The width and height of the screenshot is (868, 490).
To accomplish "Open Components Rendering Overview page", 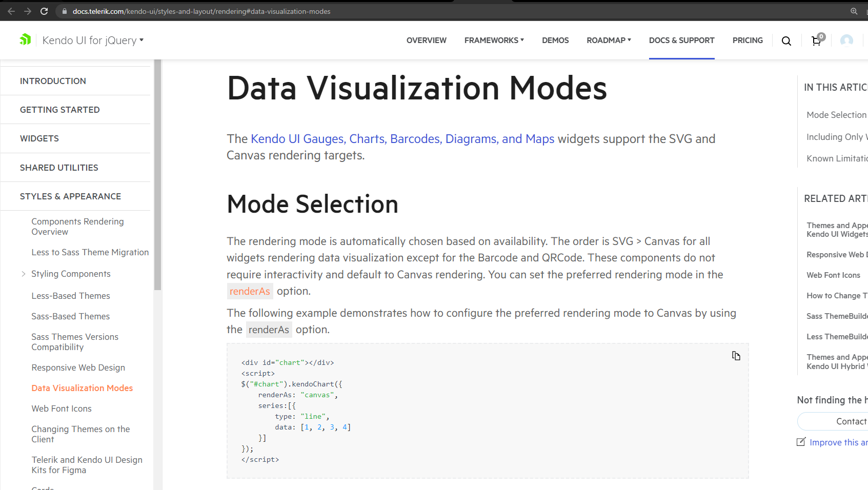I will (77, 227).
